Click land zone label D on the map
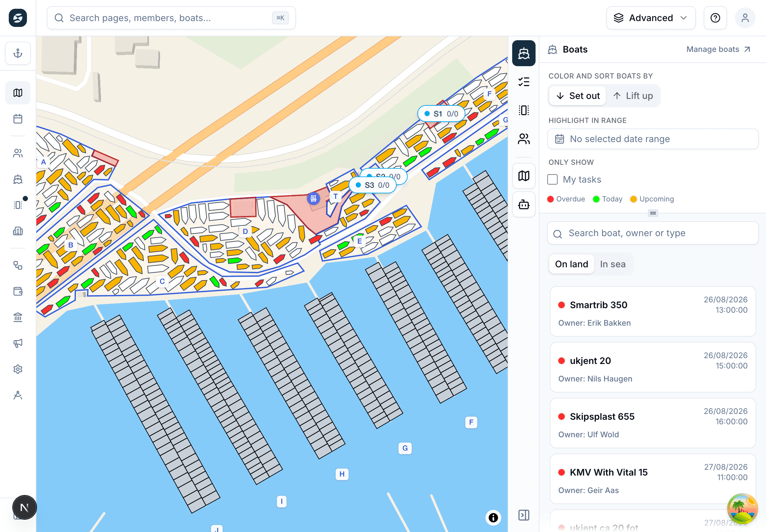Viewport: 766px width, 532px height. click(245, 231)
